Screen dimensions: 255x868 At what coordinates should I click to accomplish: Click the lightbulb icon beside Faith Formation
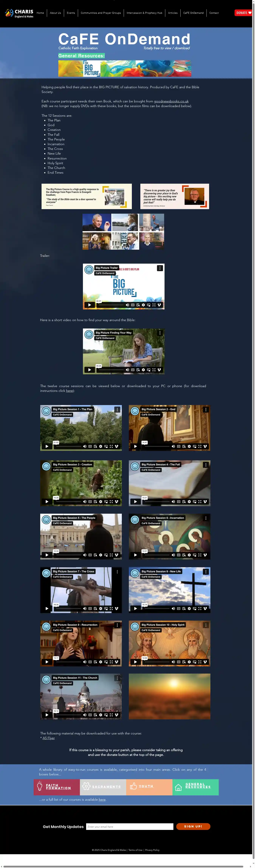click(x=40, y=787)
